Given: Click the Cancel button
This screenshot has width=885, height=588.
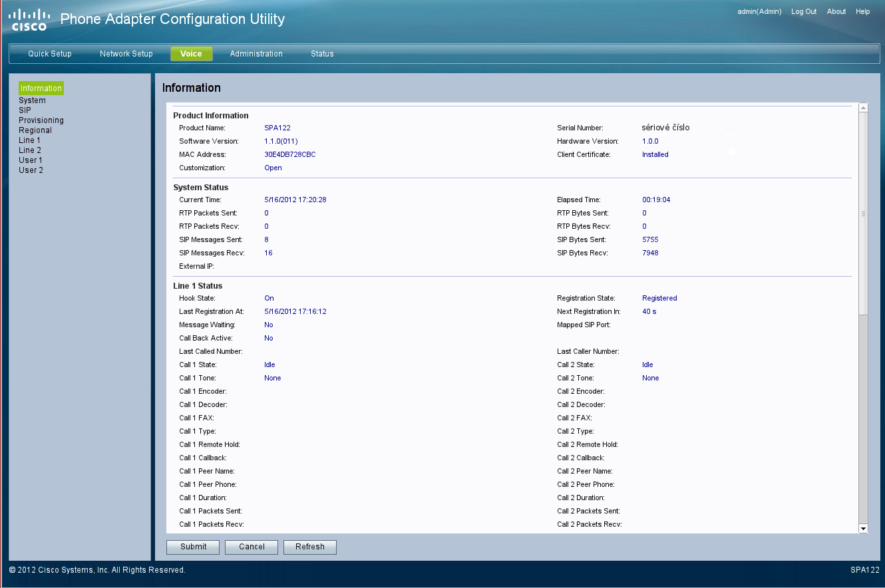Looking at the screenshot, I should (x=252, y=547).
